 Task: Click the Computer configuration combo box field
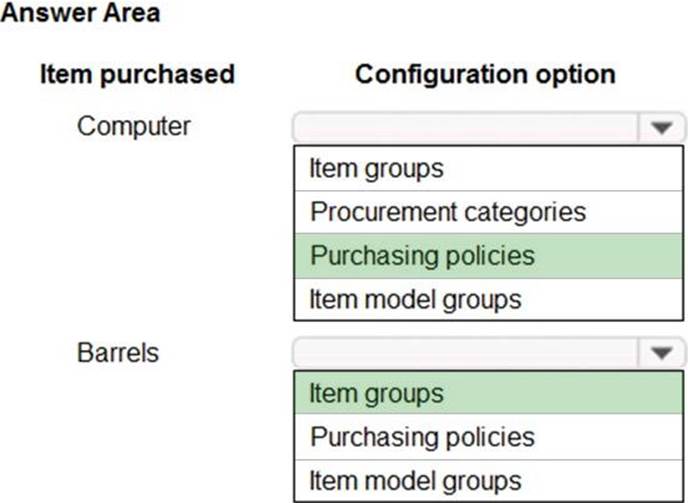[466, 128]
